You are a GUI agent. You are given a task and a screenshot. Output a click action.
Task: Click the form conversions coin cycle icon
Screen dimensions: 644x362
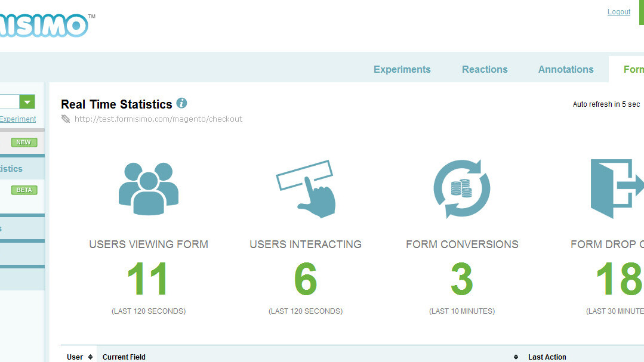click(x=461, y=188)
